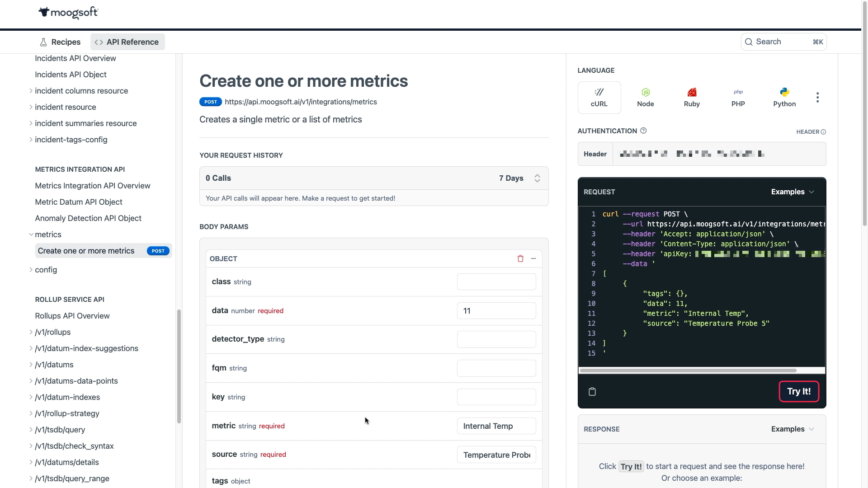
Task: Expand /v1/datum-indexes item
Action: pos(31,397)
